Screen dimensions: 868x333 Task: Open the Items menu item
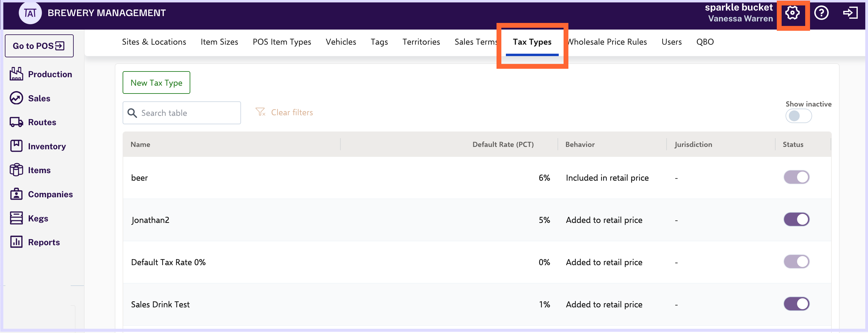click(x=39, y=170)
